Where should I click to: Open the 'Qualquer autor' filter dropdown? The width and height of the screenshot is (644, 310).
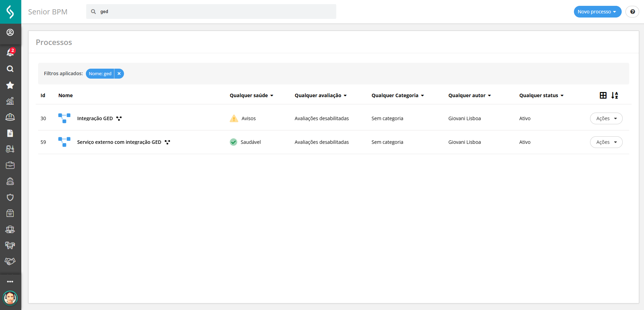pos(470,95)
